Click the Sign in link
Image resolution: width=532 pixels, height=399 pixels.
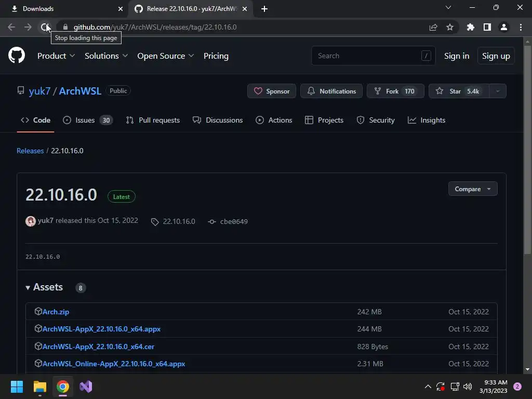click(x=457, y=56)
